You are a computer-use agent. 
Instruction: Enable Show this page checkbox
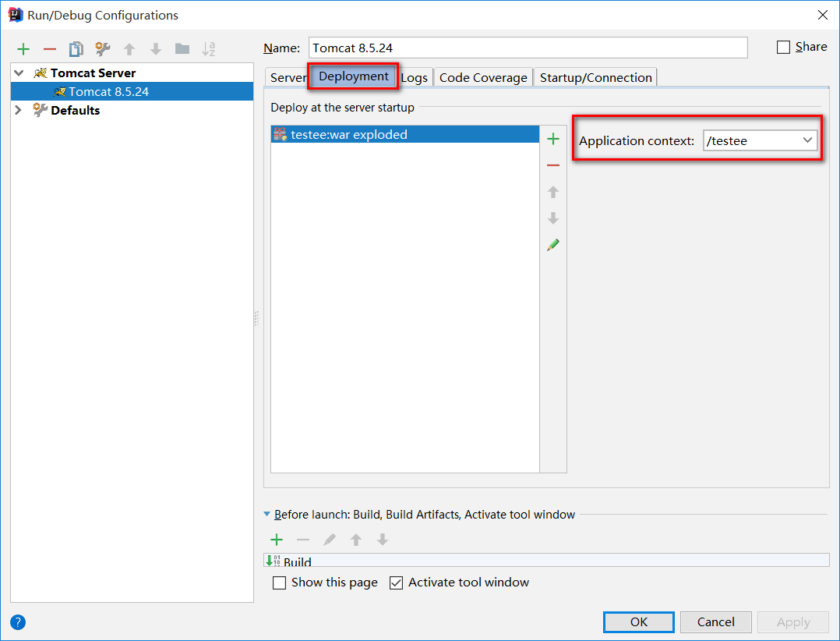tap(279, 583)
